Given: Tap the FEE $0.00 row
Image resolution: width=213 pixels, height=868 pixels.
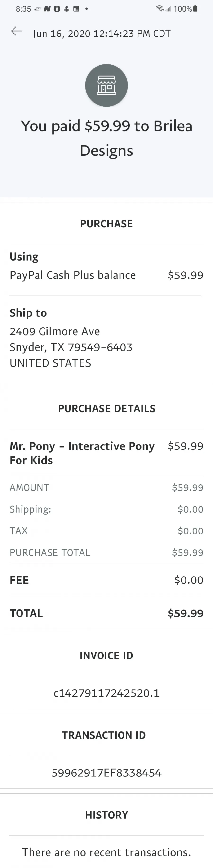Looking at the screenshot, I should click(106, 580).
